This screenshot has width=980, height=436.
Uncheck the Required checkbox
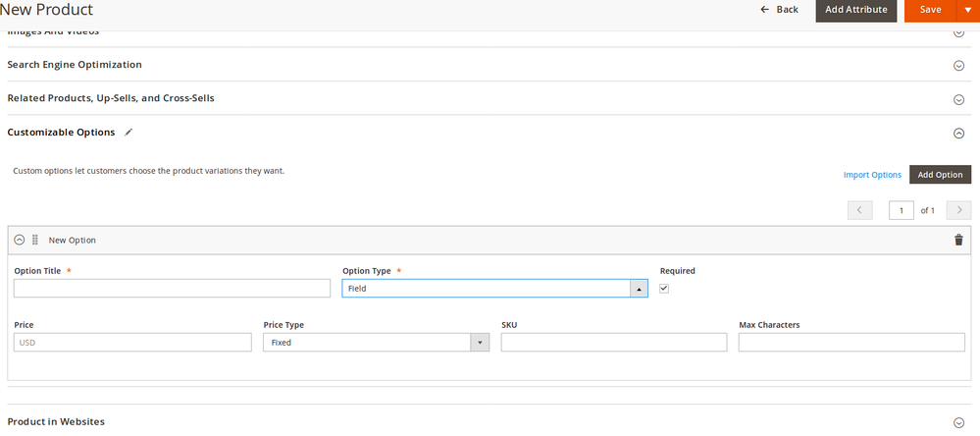664,289
